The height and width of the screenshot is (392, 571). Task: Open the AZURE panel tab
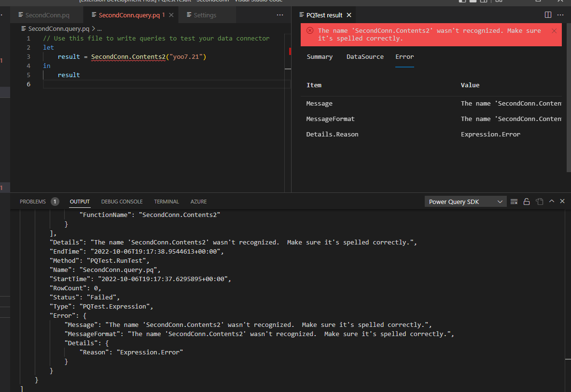point(198,202)
